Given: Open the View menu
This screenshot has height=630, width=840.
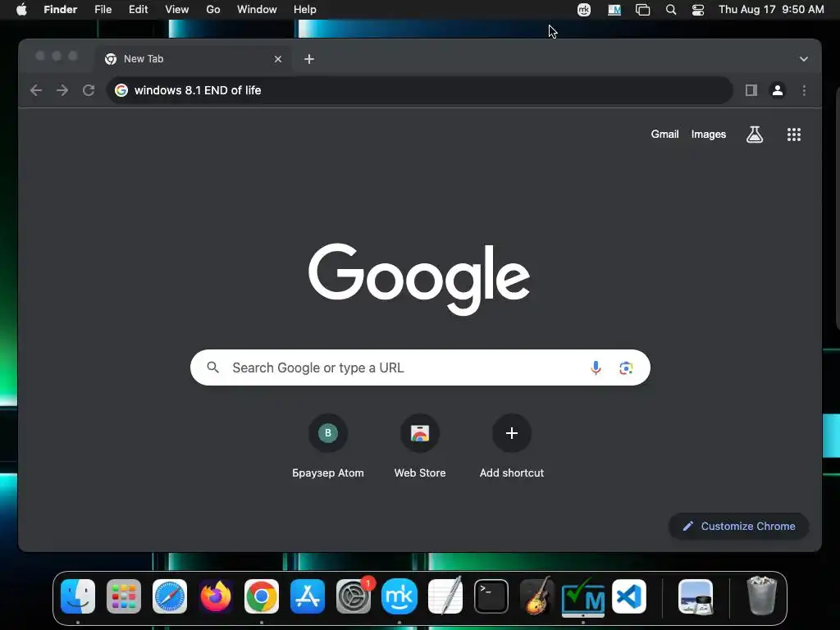Looking at the screenshot, I should tap(177, 9).
